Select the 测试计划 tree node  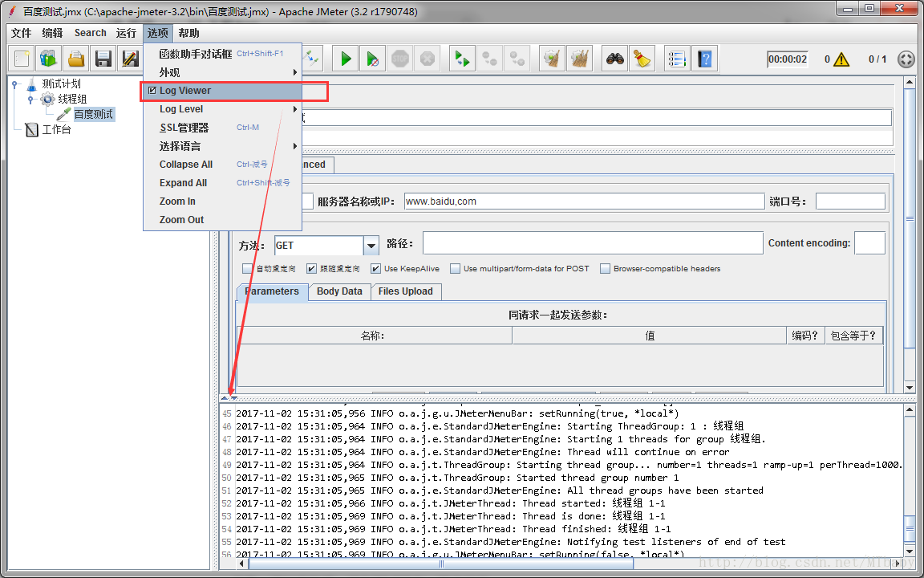click(61, 83)
